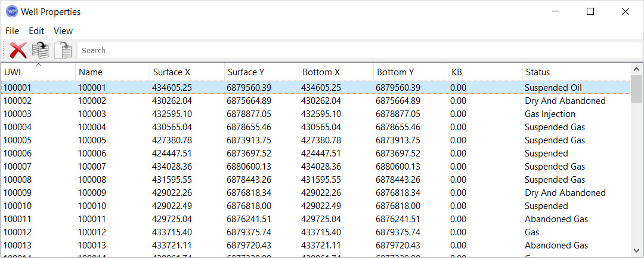Click the red X delete icon
Image resolution: width=644 pixels, height=258 pixels.
point(18,50)
